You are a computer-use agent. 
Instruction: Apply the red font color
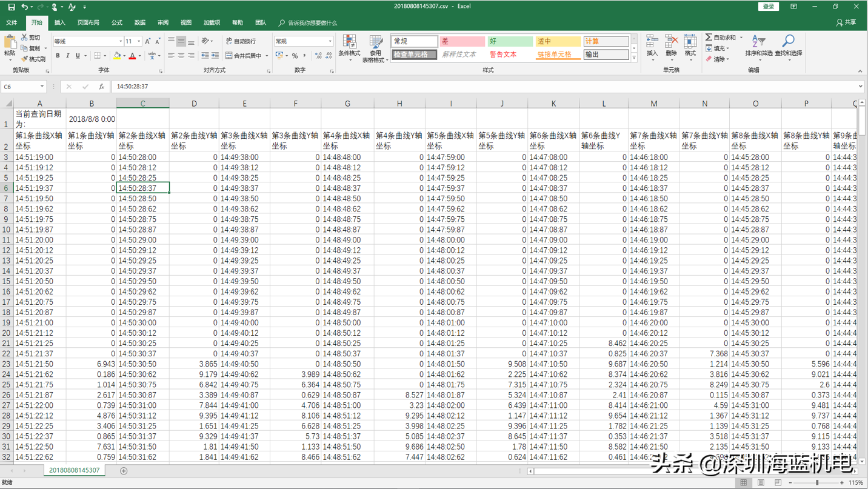pyautogui.click(x=132, y=56)
